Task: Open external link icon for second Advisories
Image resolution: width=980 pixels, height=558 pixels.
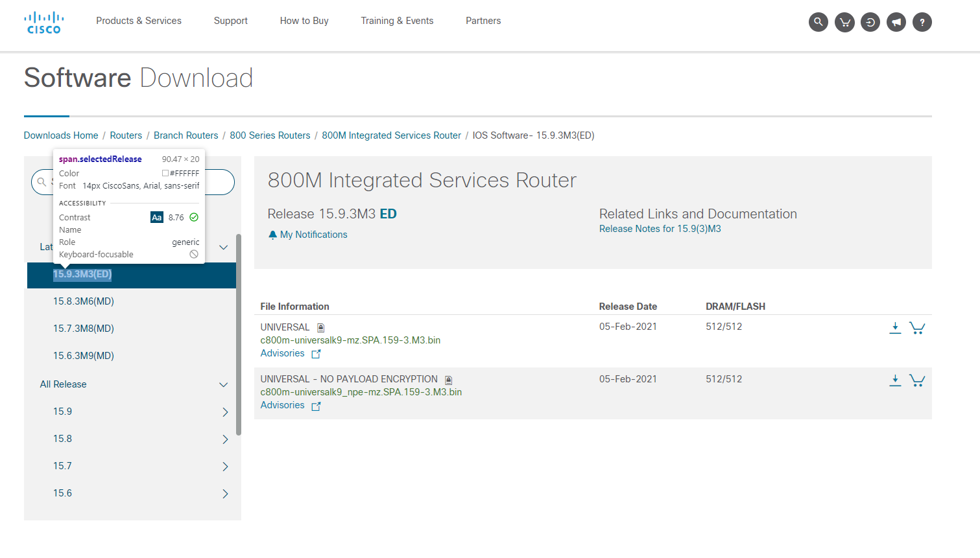Action: click(x=316, y=406)
